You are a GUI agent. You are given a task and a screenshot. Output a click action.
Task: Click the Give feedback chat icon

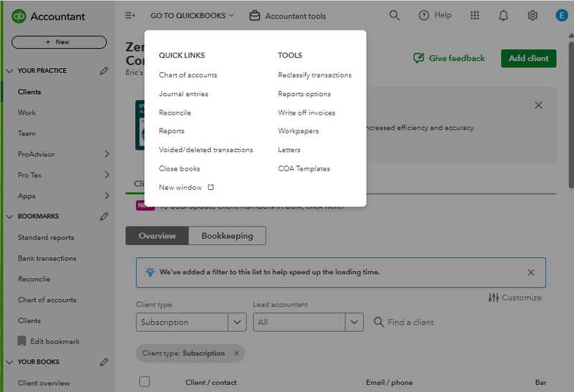[x=419, y=58]
